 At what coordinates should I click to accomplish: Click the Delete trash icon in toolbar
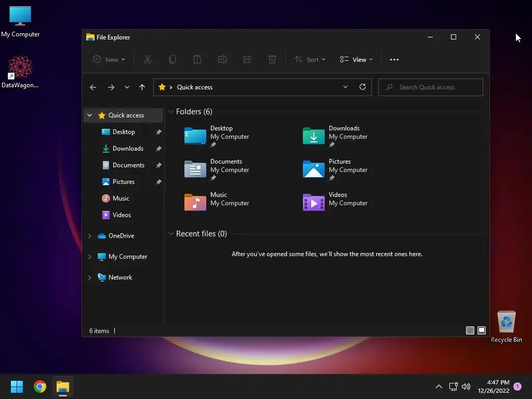pos(272,59)
